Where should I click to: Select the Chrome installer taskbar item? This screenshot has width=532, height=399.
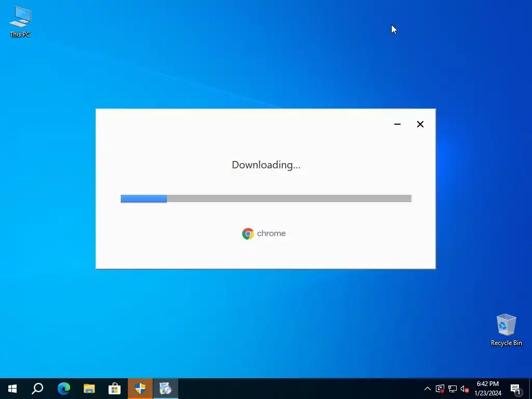point(166,389)
